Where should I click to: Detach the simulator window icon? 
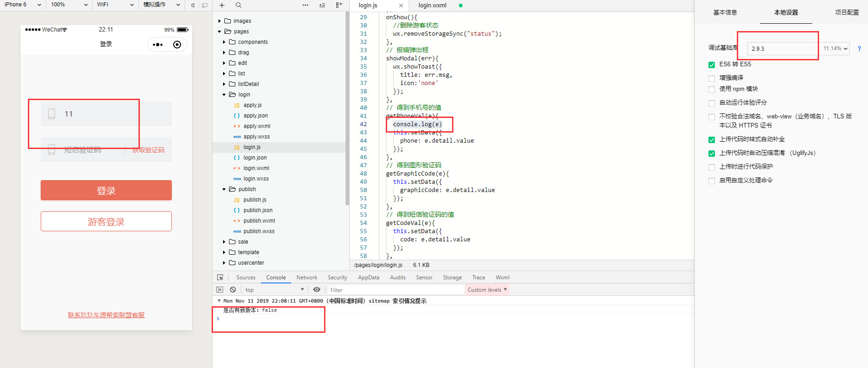point(205,5)
